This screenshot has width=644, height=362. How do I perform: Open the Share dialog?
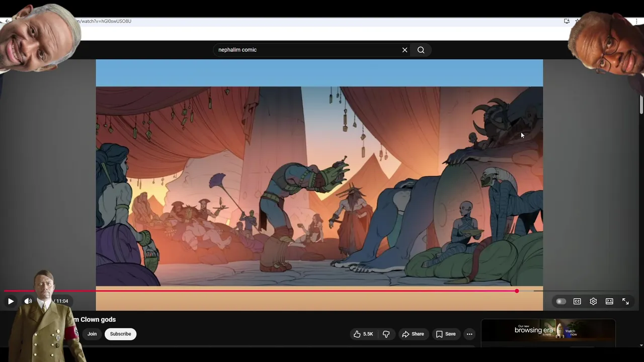click(x=413, y=334)
